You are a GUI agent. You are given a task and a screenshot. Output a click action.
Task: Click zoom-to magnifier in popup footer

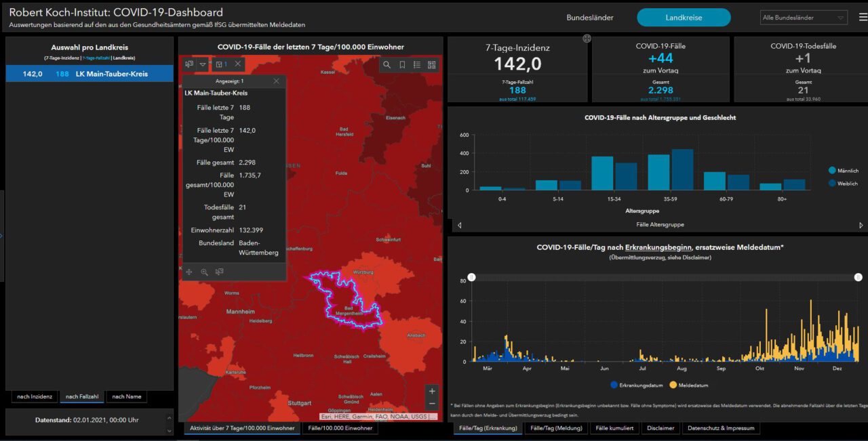point(204,272)
